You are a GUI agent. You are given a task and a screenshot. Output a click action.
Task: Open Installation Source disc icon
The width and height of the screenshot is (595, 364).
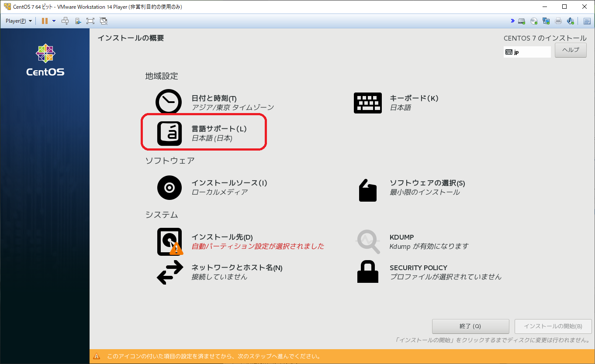pos(169,187)
